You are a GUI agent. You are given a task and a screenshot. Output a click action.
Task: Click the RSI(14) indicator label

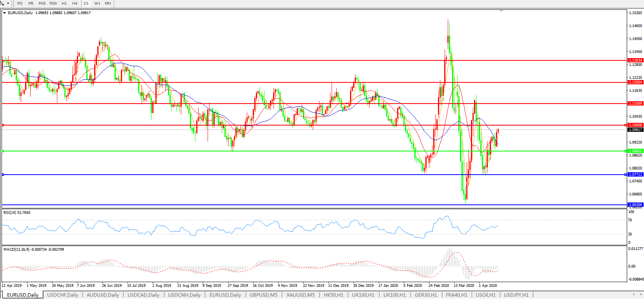pos(16,213)
